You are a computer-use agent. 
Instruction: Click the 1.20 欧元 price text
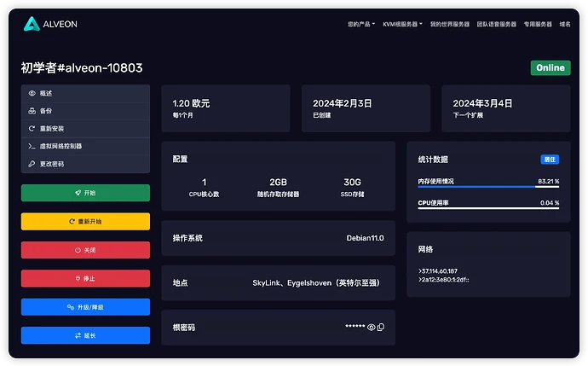pos(191,103)
